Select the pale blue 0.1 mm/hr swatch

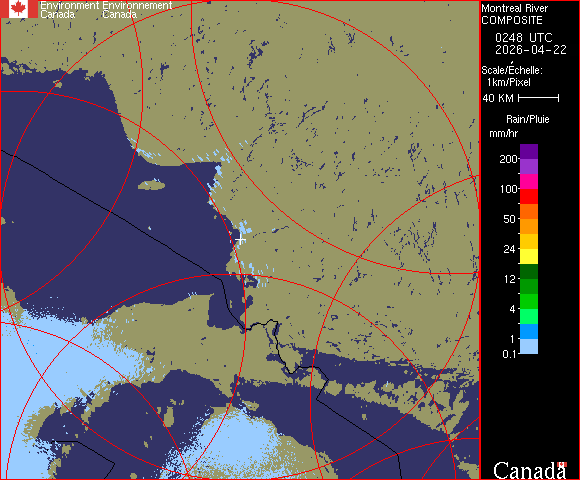[529, 347]
